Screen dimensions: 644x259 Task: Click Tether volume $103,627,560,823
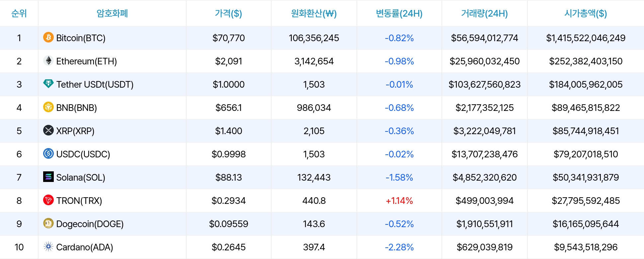click(484, 85)
